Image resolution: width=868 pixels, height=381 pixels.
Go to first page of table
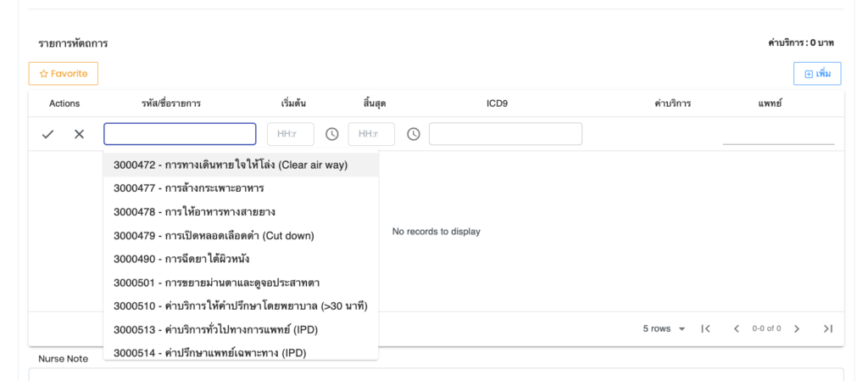click(x=705, y=328)
